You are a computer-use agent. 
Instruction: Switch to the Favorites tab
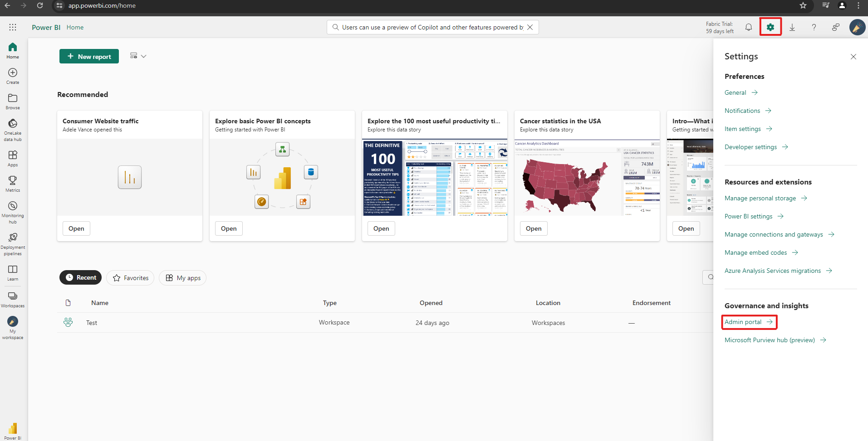point(130,277)
